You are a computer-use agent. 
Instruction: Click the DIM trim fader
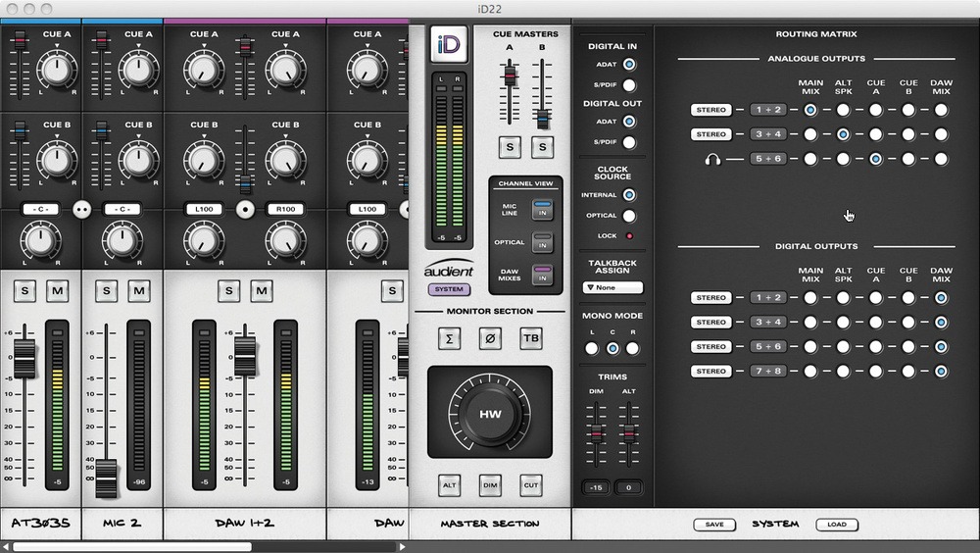click(x=596, y=432)
